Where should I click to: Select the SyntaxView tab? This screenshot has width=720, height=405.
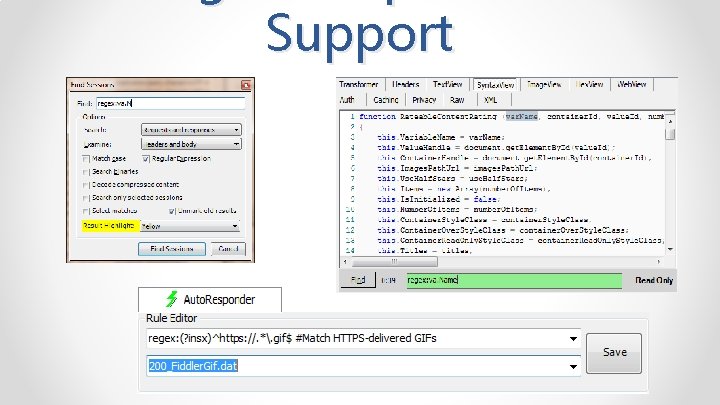click(495, 85)
